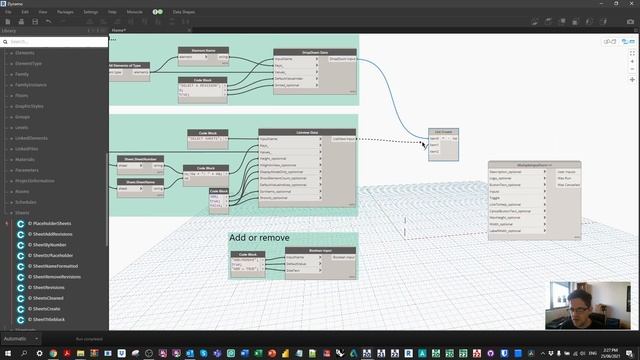Click the SheetTitleblock node icon
The width and height of the screenshot is (640, 360).
[x=20, y=320]
